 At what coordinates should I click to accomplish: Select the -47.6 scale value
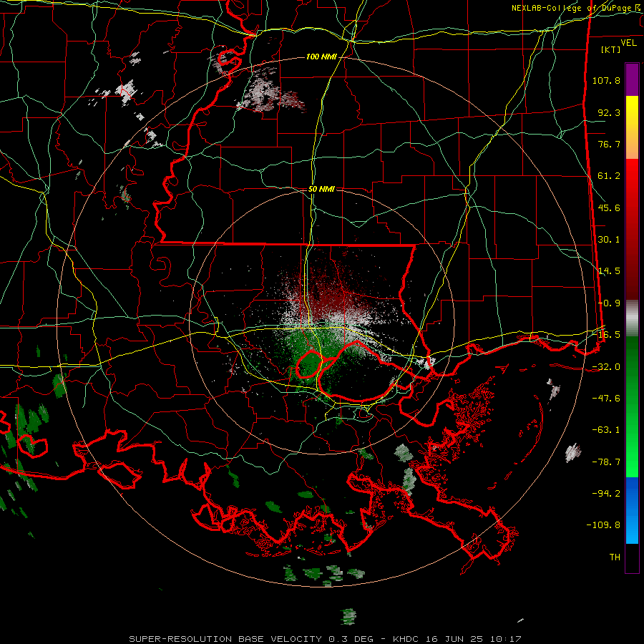point(606,398)
